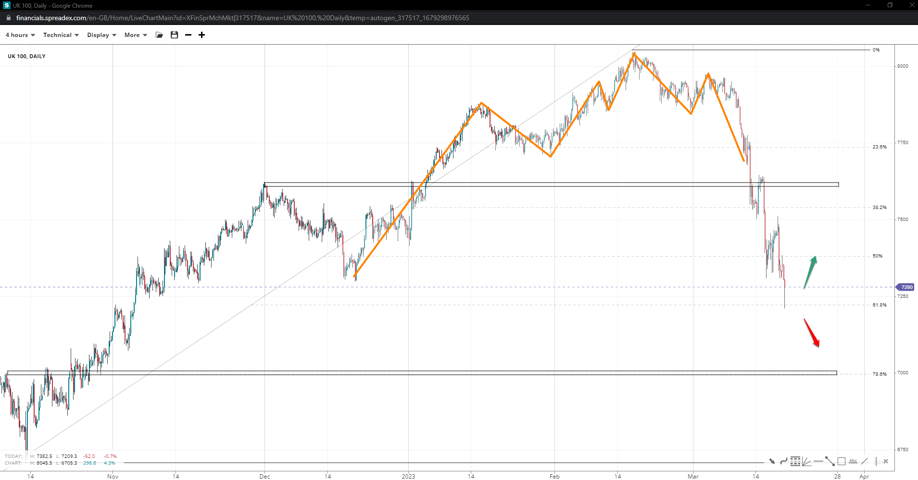Viewport: 918px width, 480px height.
Task: Select the trend line segment tool
Action: 829,461
